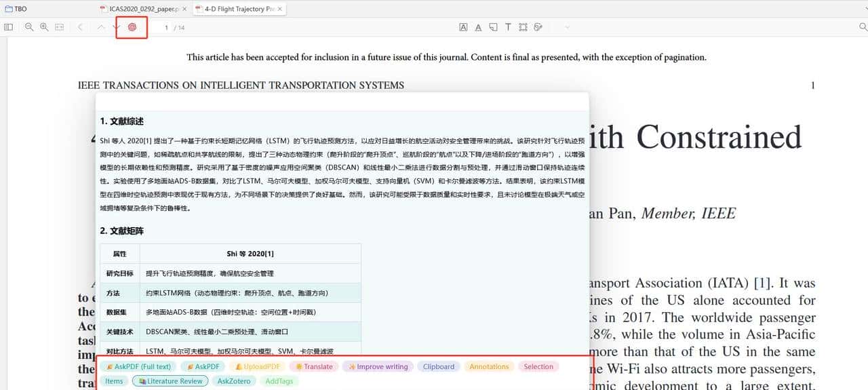Open the find-in-document search icon
Image resolution: width=868 pixels, height=390 pixels.
click(863, 27)
